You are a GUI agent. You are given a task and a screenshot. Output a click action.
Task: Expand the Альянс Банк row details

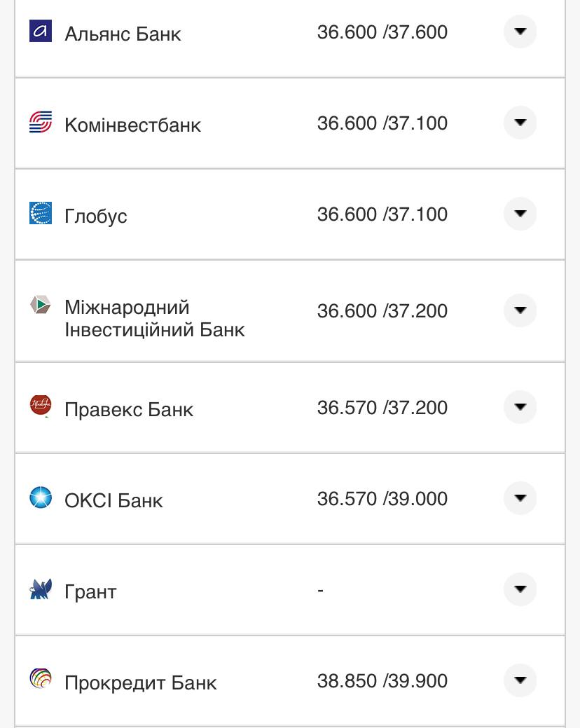click(x=520, y=32)
